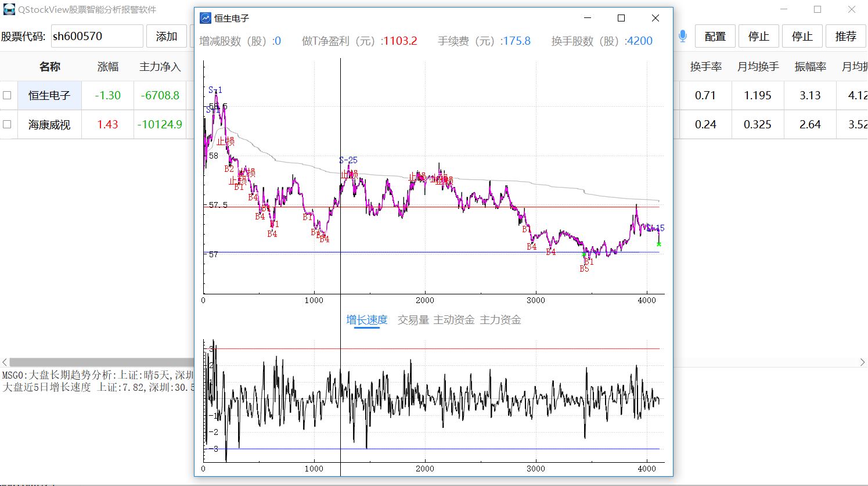Sort by the 名称 column header

point(49,67)
